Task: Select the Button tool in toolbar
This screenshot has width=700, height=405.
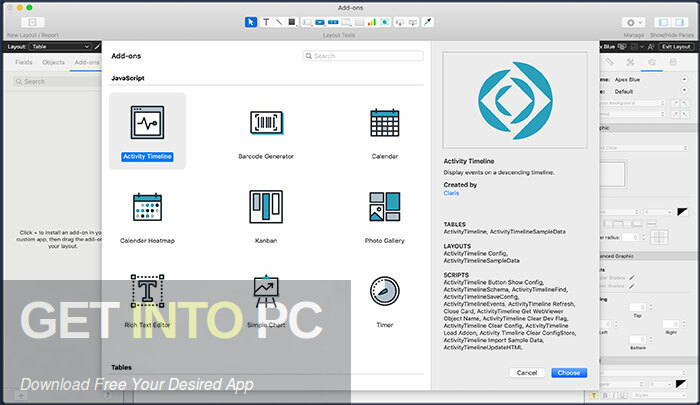Action: (x=320, y=22)
